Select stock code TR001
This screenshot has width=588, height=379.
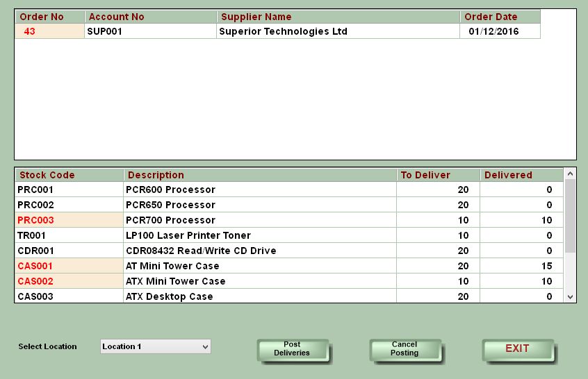click(x=69, y=235)
